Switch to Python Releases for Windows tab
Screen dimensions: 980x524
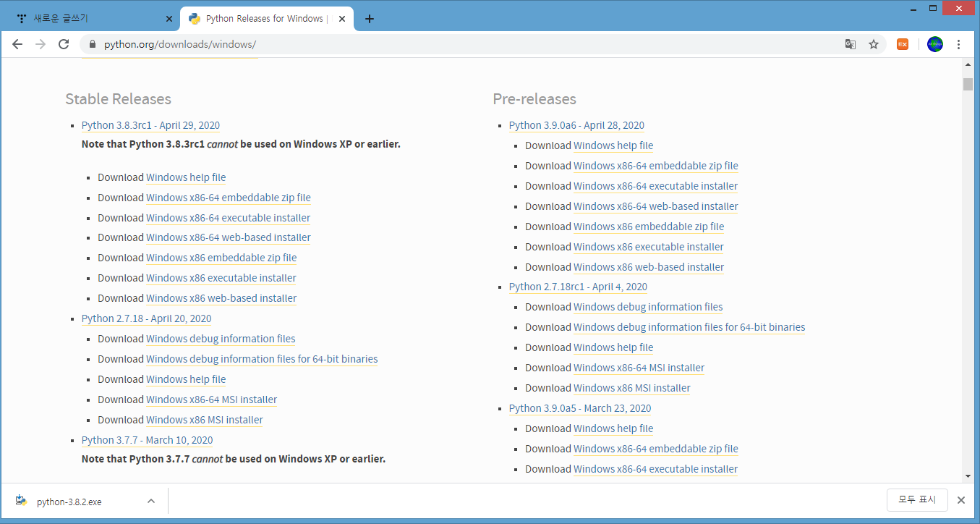pos(266,19)
